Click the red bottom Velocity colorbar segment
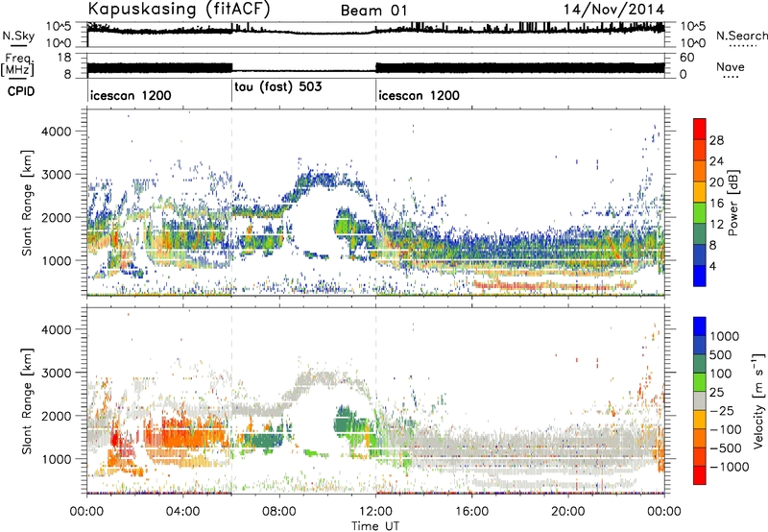Image resolution: width=768 pixels, height=532 pixels. coord(700,474)
